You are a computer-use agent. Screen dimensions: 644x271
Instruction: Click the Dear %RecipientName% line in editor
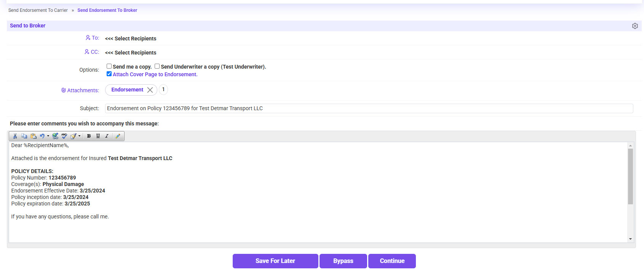coord(40,145)
